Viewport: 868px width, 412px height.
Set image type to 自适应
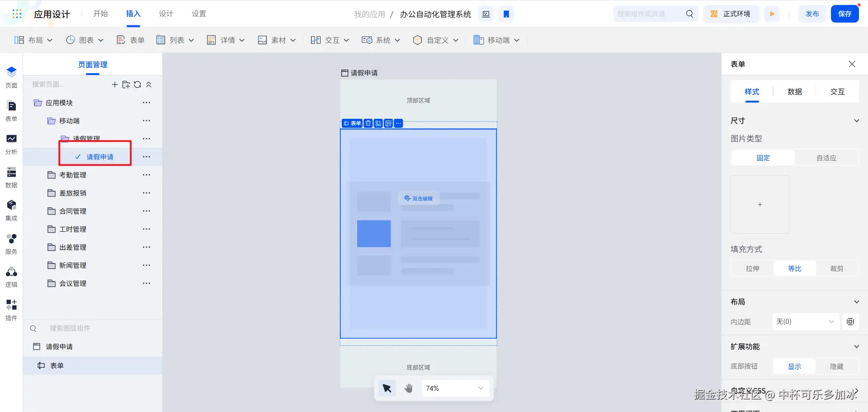pyautogui.click(x=826, y=158)
